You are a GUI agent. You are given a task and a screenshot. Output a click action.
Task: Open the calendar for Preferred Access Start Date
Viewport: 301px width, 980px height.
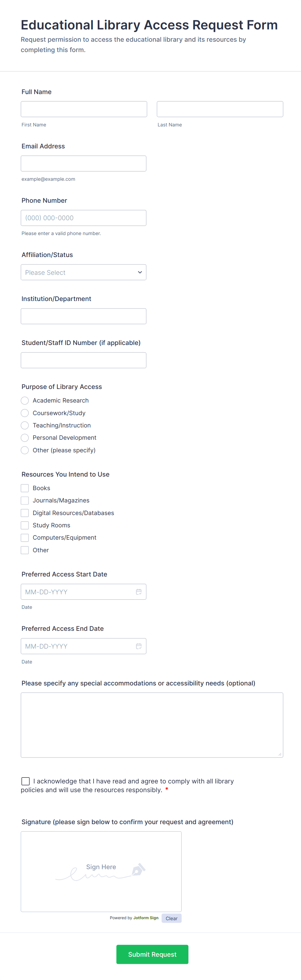139,592
